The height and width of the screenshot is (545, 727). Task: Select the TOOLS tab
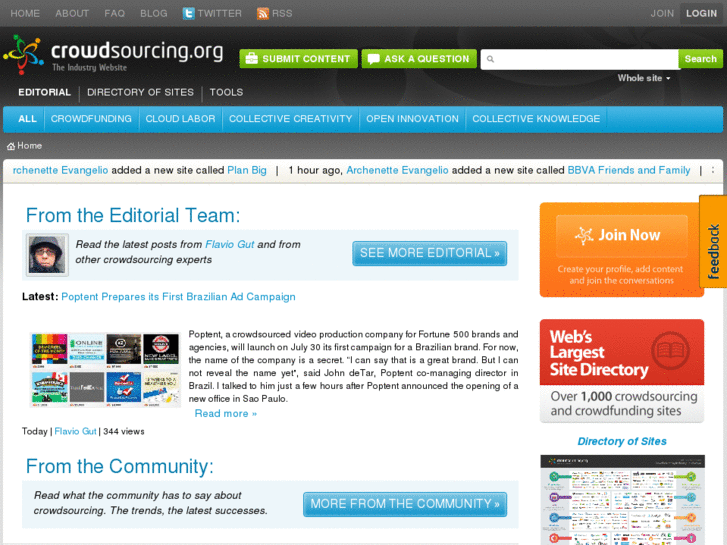tap(226, 92)
